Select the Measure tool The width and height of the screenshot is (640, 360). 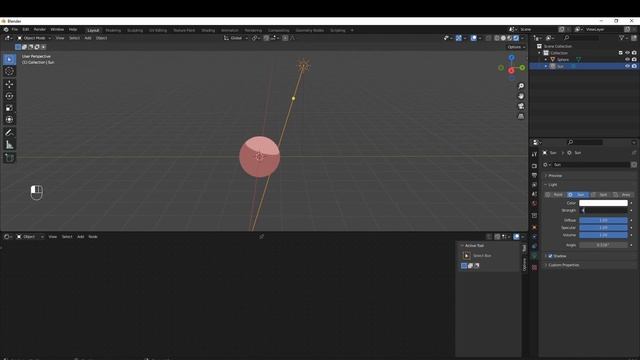coord(9,145)
